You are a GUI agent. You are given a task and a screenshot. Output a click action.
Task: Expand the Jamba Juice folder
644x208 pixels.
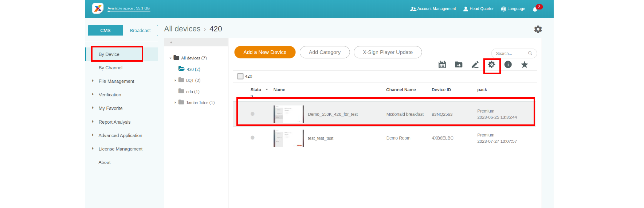(175, 103)
